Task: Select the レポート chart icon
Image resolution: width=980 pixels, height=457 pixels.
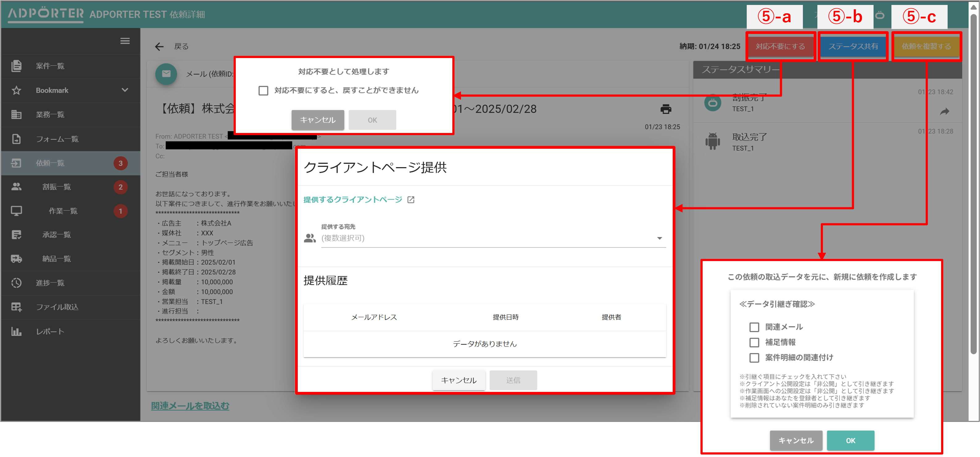Action: pyautogui.click(x=16, y=331)
